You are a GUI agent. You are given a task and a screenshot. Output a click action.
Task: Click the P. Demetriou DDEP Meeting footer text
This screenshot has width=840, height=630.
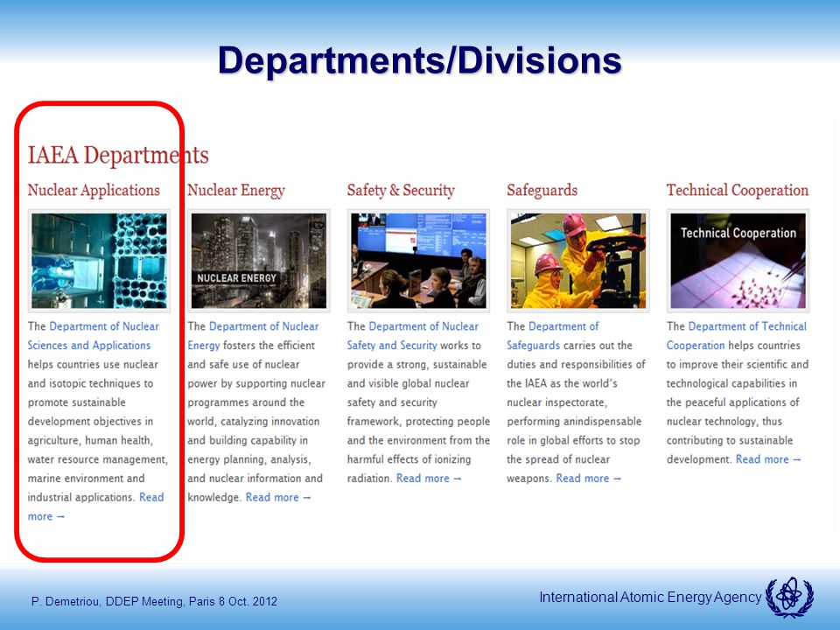click(154, 602)
